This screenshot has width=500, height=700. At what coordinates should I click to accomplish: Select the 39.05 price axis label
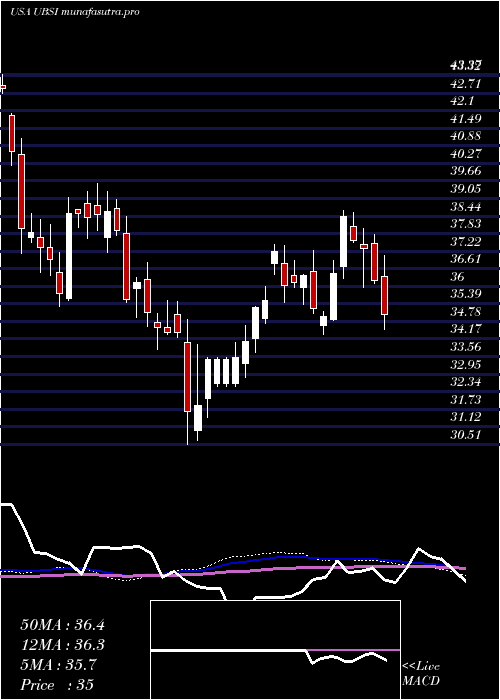[x=466, y=189]
